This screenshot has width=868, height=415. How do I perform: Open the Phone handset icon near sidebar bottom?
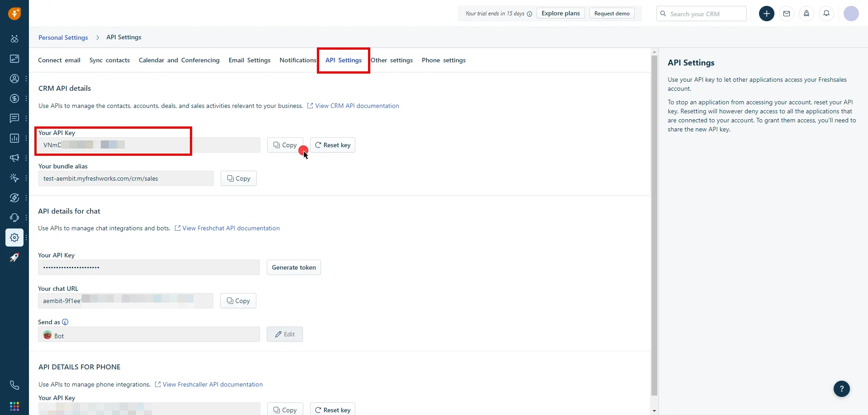coord(14,385)
